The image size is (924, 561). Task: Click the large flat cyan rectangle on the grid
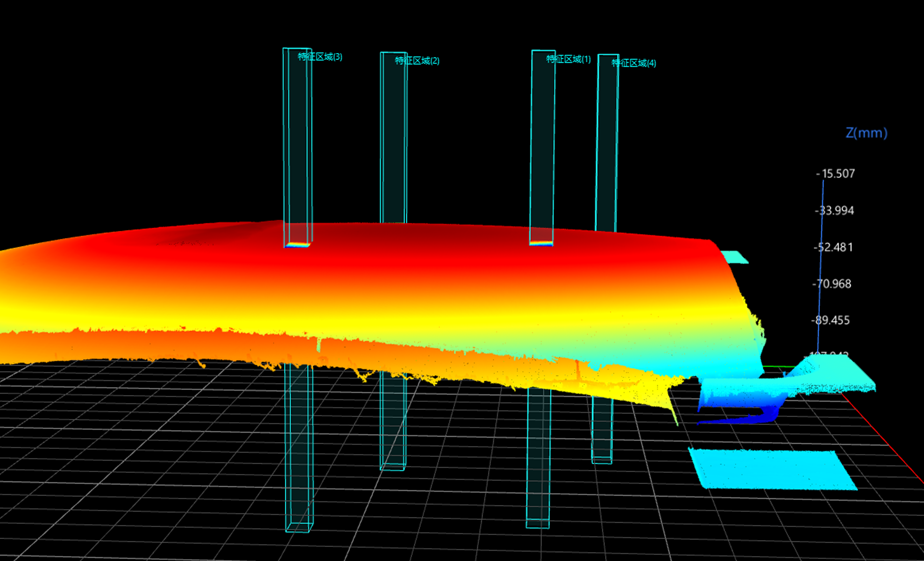coord(772,470)
